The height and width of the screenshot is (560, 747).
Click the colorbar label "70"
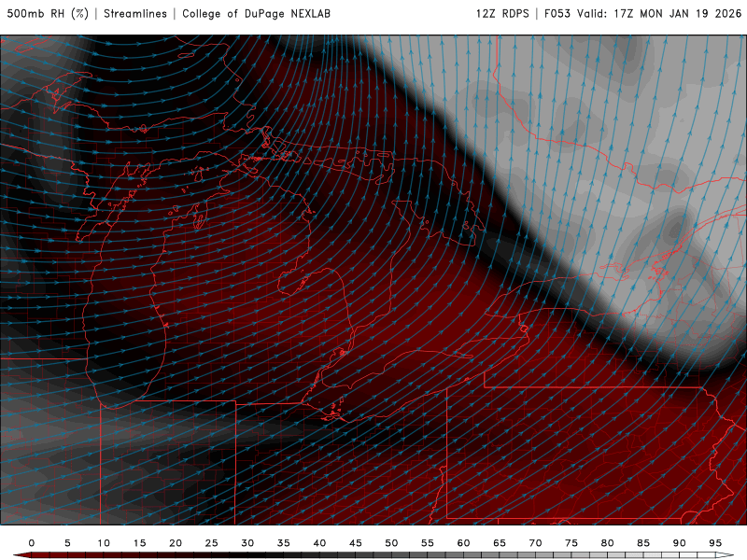535,543
